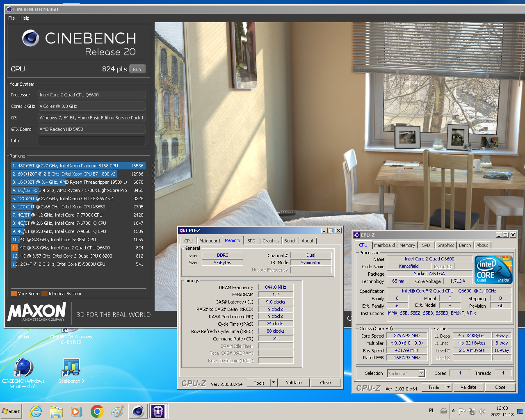
Task: Open the Help menu in Cinebench
Action: click(25, 18)
